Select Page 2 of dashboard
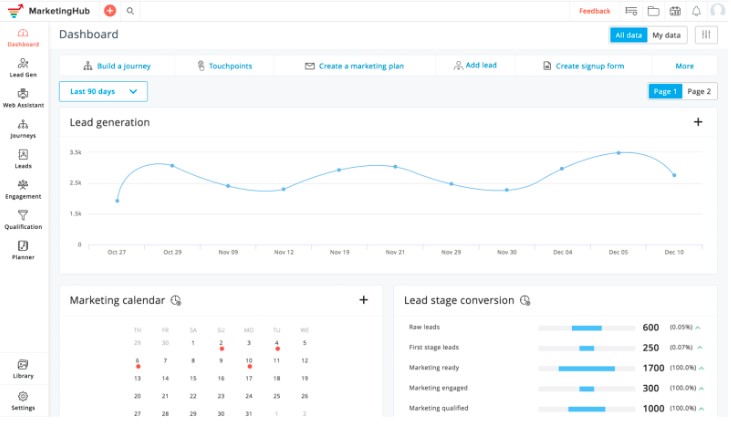 click(699, 91)
